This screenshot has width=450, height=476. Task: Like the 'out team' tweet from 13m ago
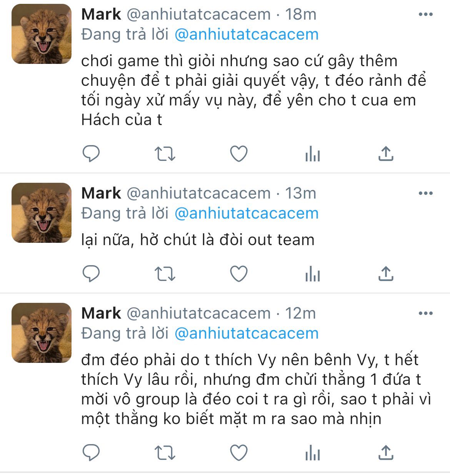pyautogui.click(x=238, y=274)
